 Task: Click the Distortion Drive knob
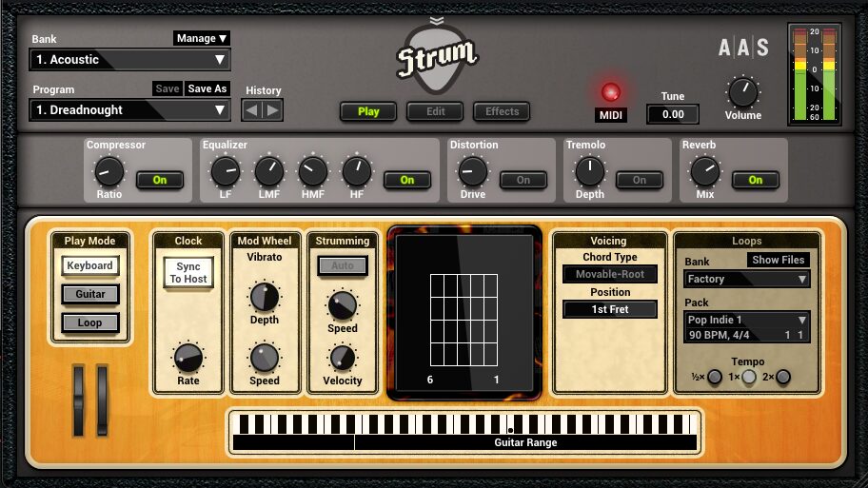pyautogui.click(x=473, y=172)
